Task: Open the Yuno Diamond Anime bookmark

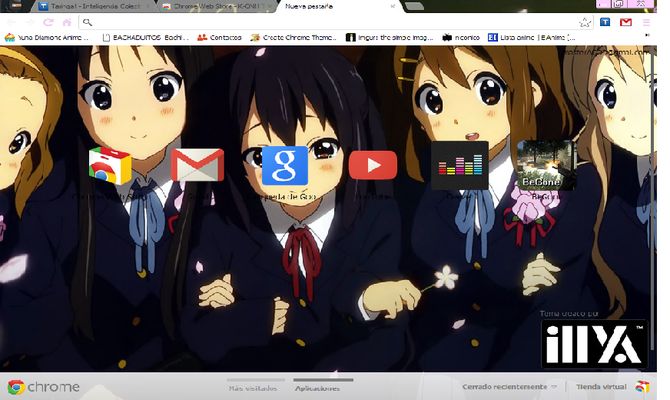Action: click(x=47, y=38)
